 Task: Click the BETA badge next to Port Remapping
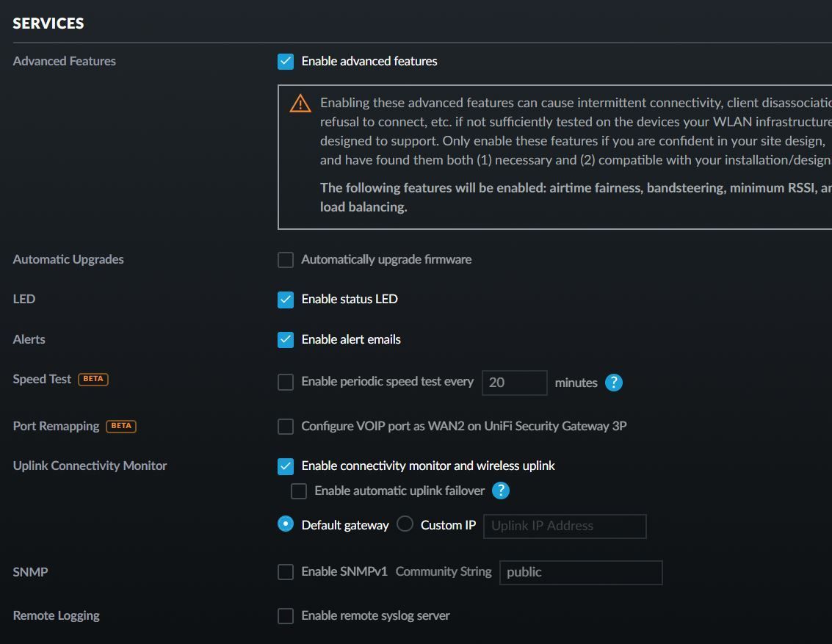coord(121,426)
